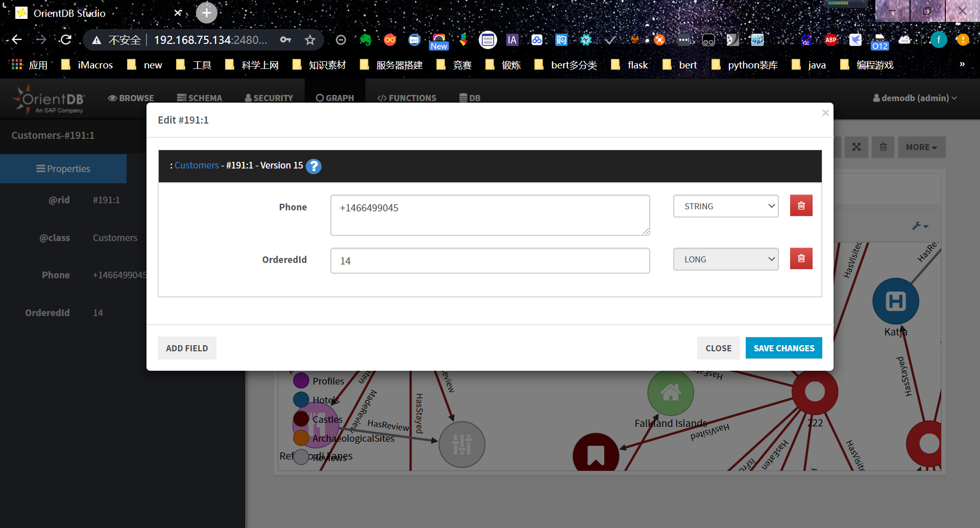The height and width of the screenshot is (528, 980).
Task: Switch to the GRAPH tab
Action: [335, 98]
